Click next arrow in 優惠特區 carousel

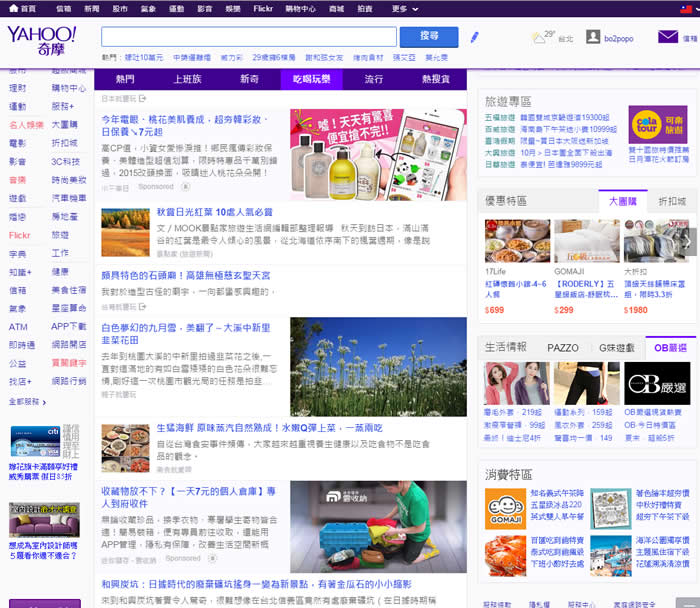688,240
